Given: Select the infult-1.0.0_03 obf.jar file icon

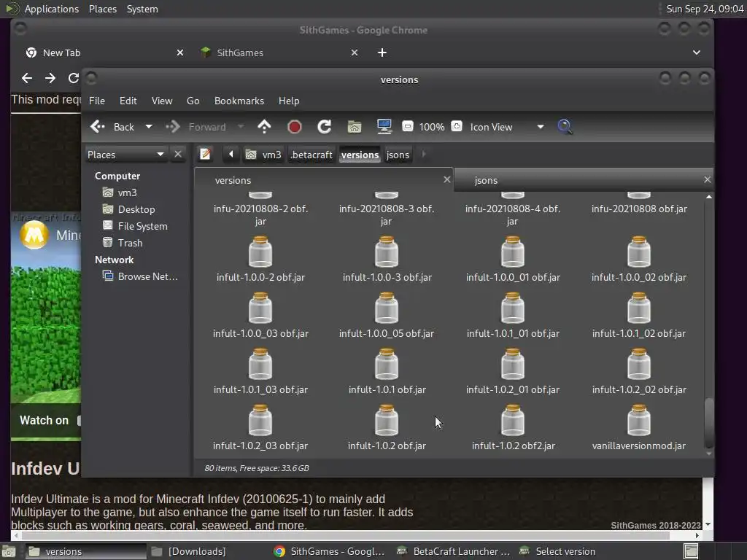Looking at the screenshot, I should click(x=260, y=308).
